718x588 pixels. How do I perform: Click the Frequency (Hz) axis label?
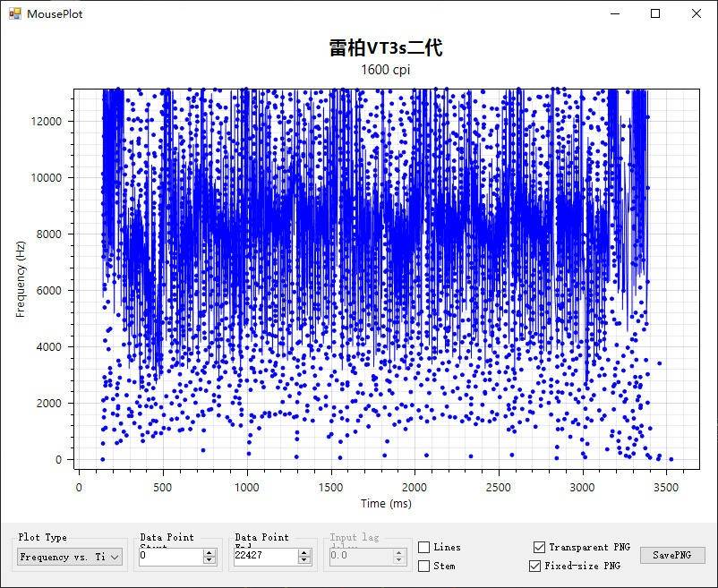(21, 279)
